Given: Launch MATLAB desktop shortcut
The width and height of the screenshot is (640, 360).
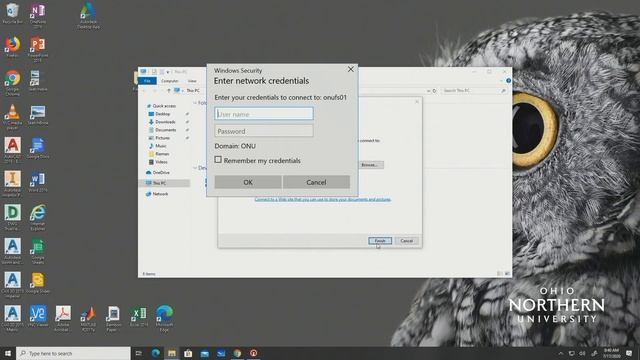Looking at the screenshot, I should pyautogui.click(x=88, y=318).
